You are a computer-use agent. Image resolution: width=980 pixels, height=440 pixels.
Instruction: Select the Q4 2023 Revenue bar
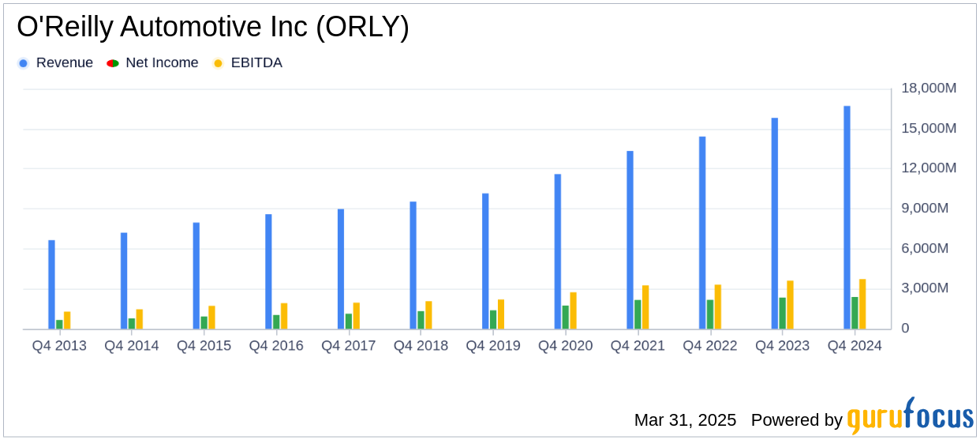click(775, 224)
